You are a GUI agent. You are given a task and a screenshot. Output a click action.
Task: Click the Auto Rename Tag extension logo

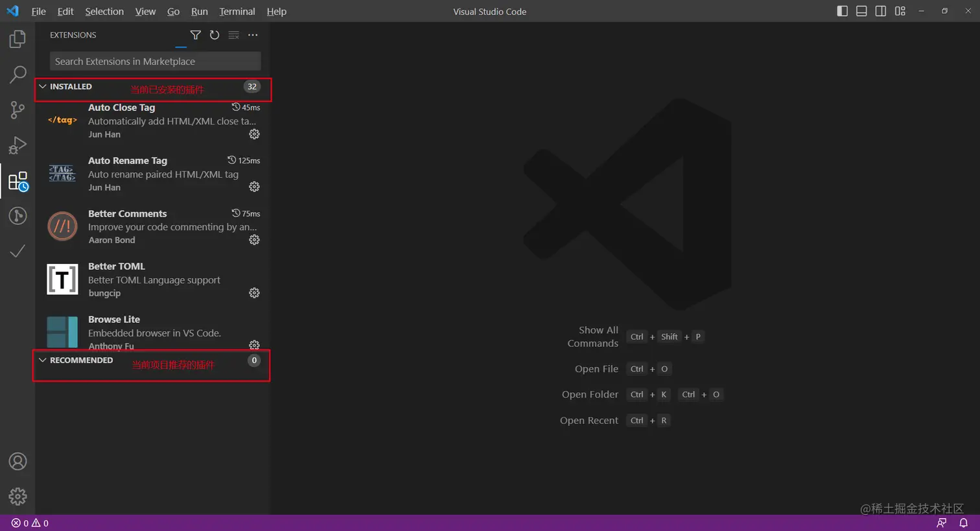(62, 174)
